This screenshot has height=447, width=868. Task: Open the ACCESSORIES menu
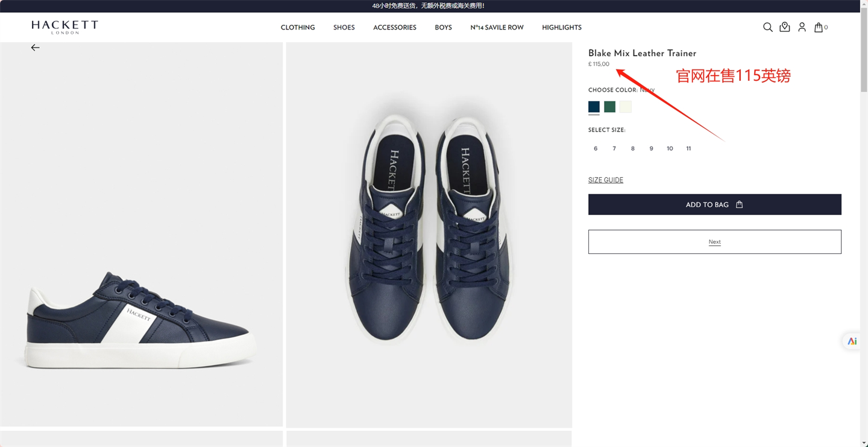(x=395, y=28)
